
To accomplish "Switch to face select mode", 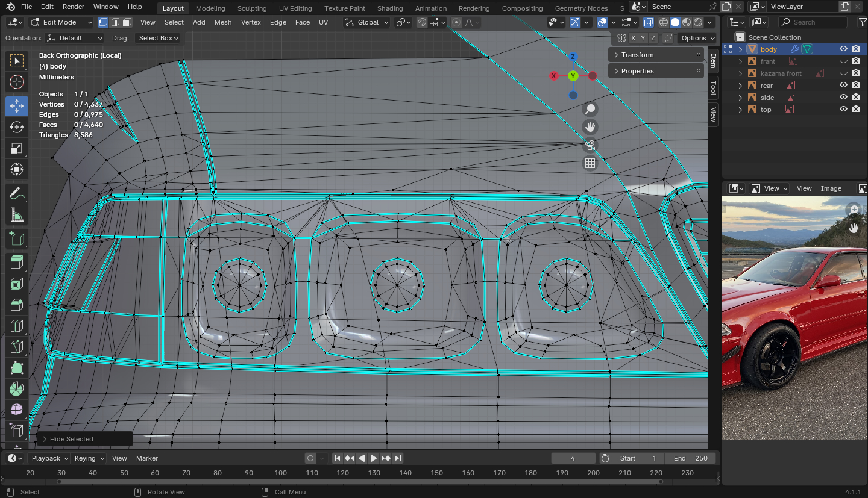I will pos(127,22).
